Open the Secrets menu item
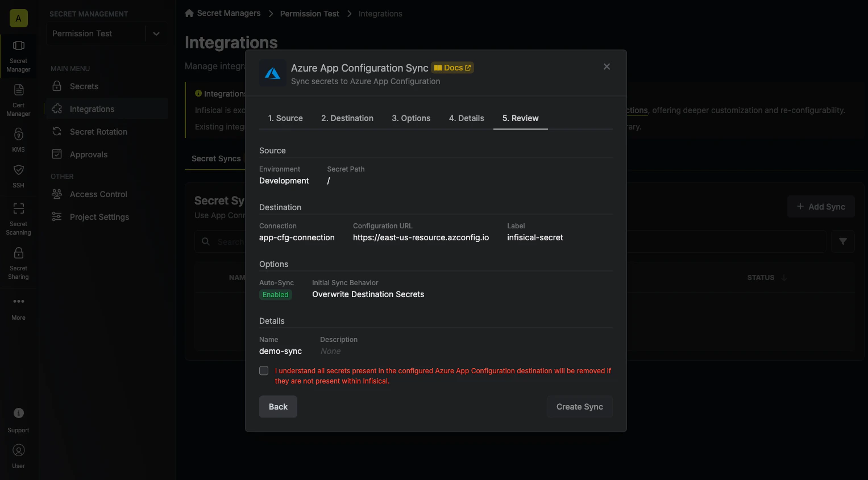 point(106,86)
